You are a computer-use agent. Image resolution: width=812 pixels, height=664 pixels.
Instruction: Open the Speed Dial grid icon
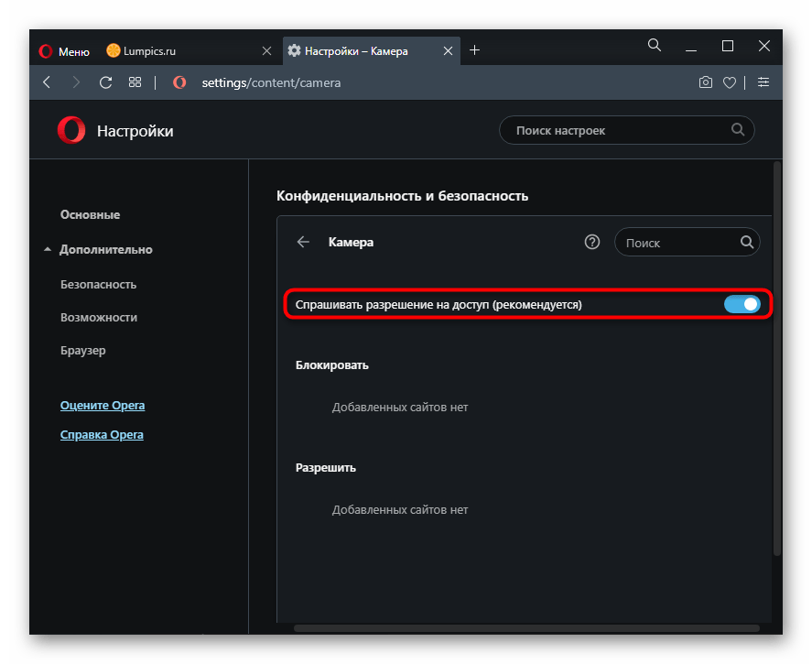pyautogui.click(x=135, y=82)
